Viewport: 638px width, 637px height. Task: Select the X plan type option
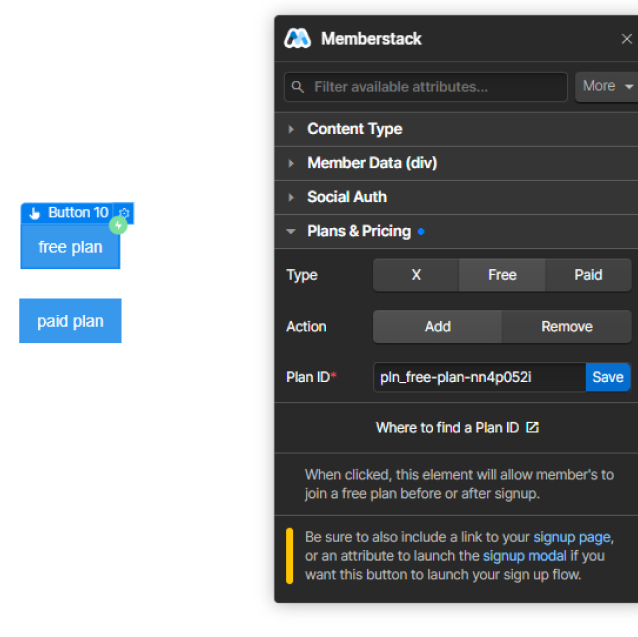(x=416, y=275)
